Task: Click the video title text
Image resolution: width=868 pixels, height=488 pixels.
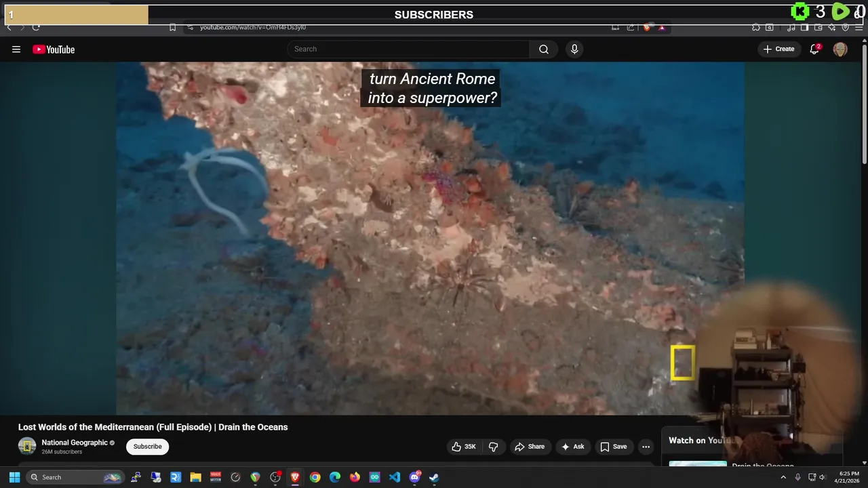Action: tap(153, 427)
